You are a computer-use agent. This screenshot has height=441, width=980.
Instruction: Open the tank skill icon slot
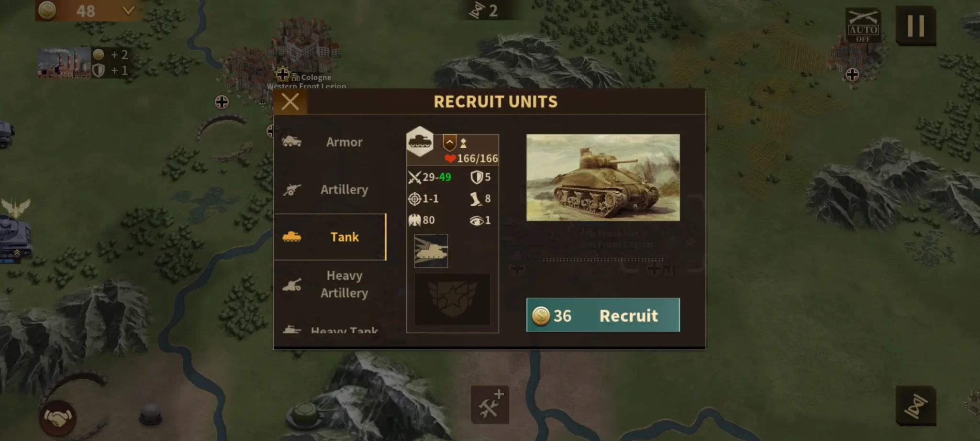431,251
